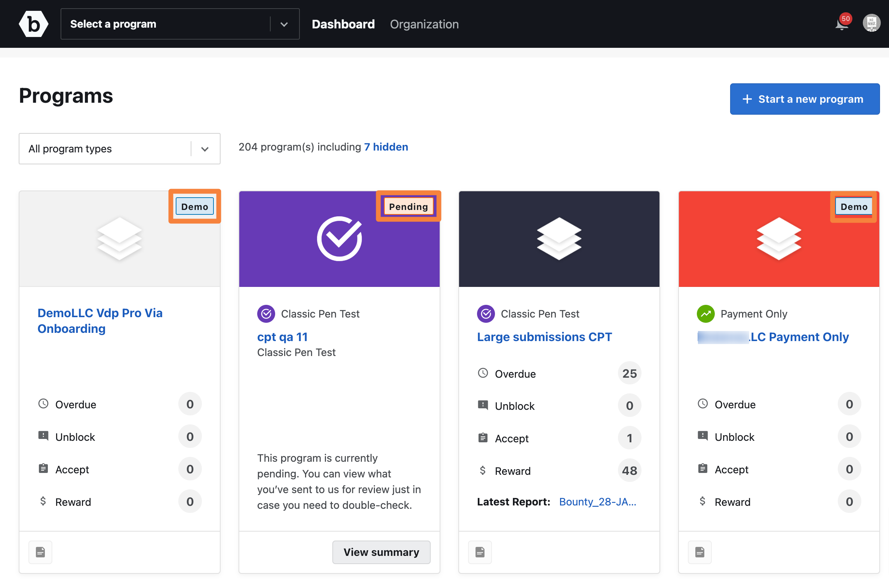Click Classic Pen Test icon on Large submissions card
889x588 pixels.
tap(486, 313)
